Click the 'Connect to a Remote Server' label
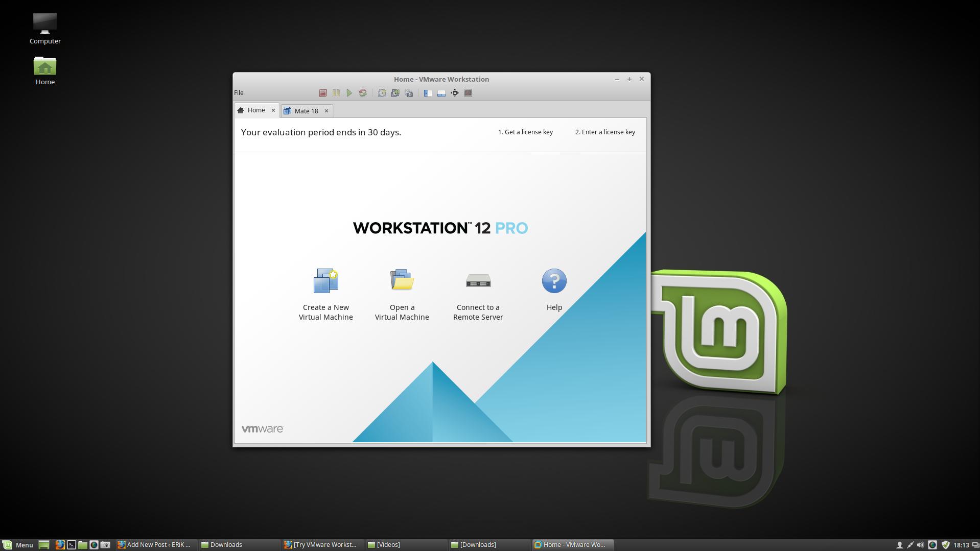The width and height of the screenshot is (980, 551). (x=478, y=312)
